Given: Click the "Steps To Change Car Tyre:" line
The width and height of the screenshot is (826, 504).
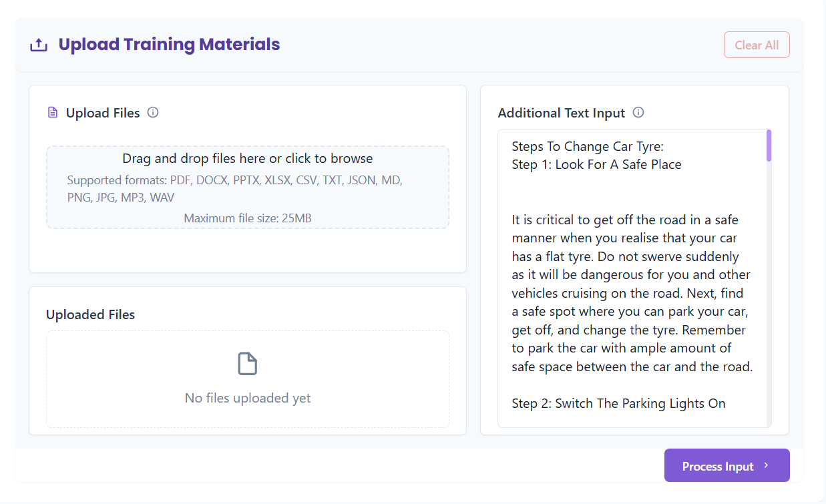Looking at the screenshot, I should [588, 146].
